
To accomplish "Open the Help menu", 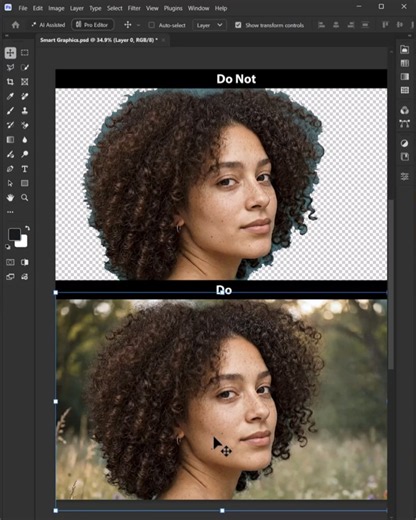I will (x=221, y=8).
